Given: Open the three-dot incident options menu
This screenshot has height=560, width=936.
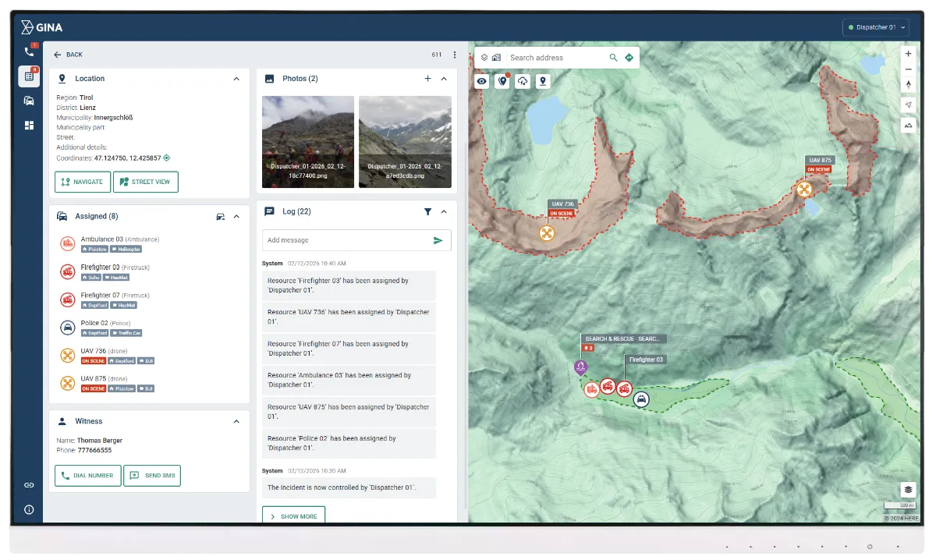Looking at the screenshot, I should (455, 55).
